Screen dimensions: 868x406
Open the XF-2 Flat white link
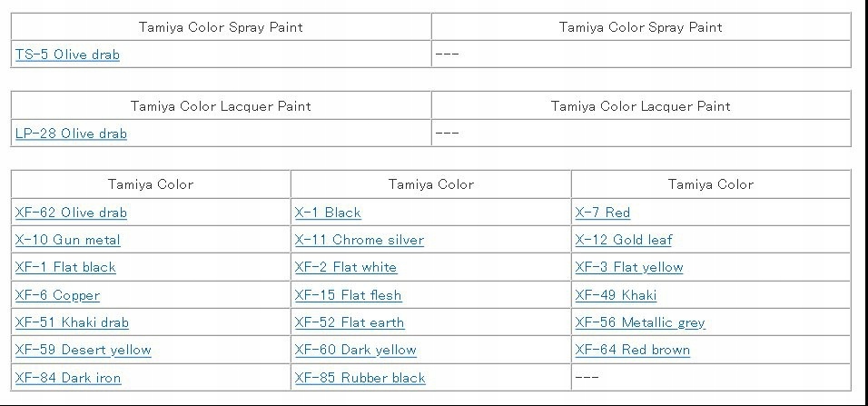[x=345, y=267]
